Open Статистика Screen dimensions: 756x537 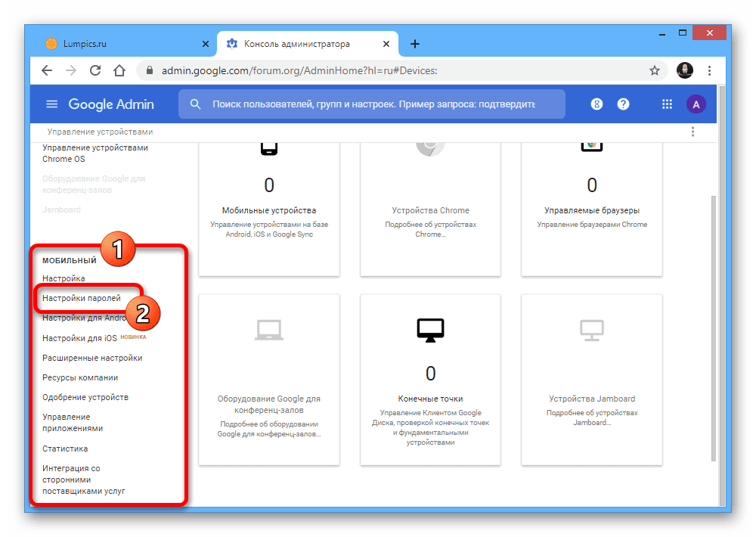65,449
